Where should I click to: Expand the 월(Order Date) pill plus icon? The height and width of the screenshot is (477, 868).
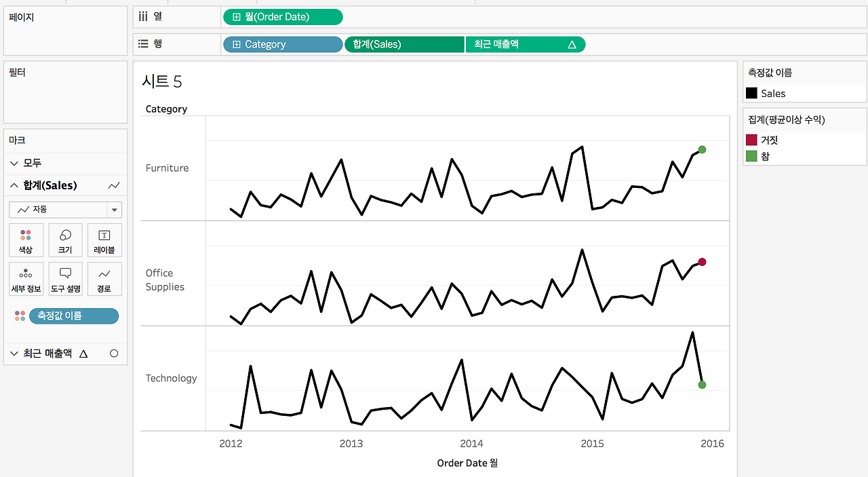236,17
